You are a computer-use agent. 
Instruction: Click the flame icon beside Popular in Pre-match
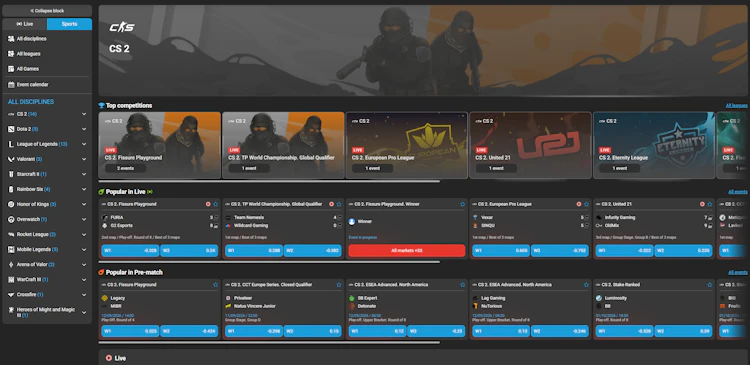point(101,272)
